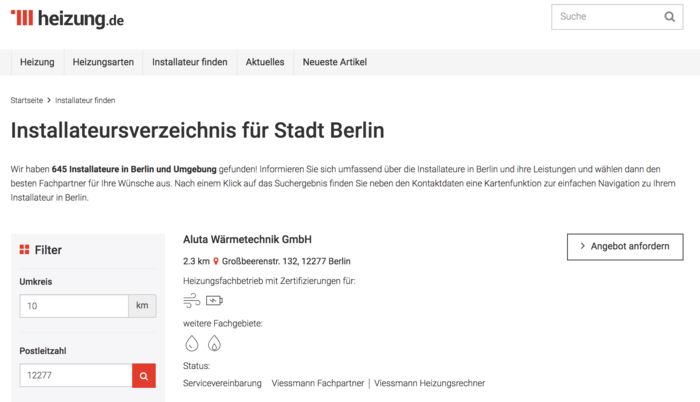Screen dimensions: 700x402
Task: Click the Installateursverzeichnis page heading
Action: pyautogui.click(x=197, y=130)
